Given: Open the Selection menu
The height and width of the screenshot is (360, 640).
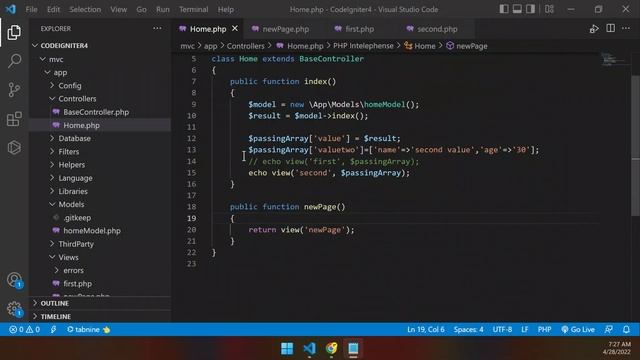Looking at the screenshot, I should pyautogui.click(x=85, y=9).
